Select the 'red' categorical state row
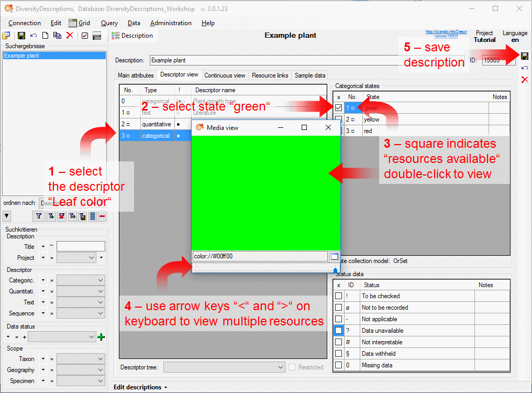This screenshot has height=393, width=532. (x=422, y=131)
